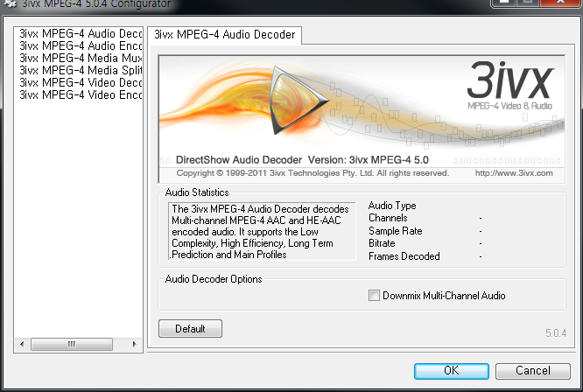Confirm with the OK button
Image resolution: width=583 pixels, height=392 pixels.
[452, 371]
